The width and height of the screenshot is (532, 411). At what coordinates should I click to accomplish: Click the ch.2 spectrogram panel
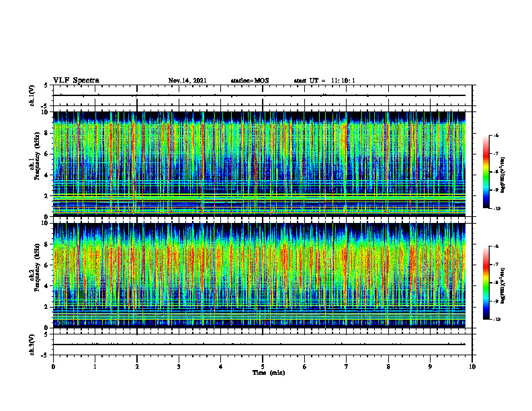click(259, 275)
